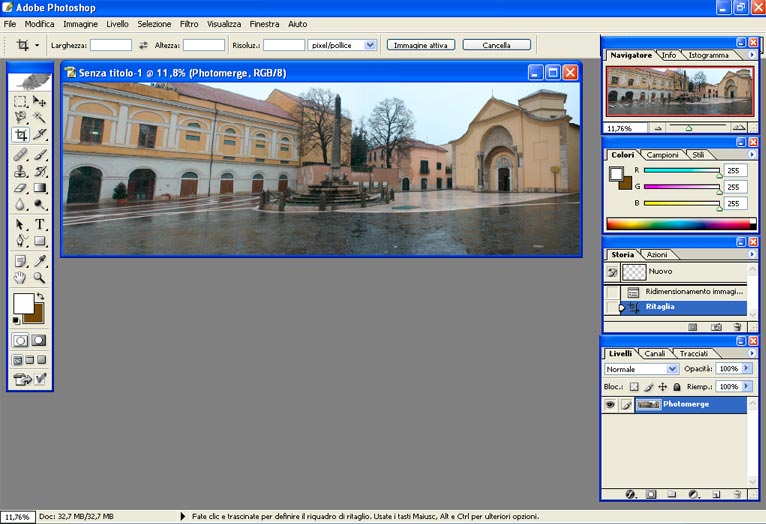Click the trash icon in Livelli panel

[x=736, y=494]
